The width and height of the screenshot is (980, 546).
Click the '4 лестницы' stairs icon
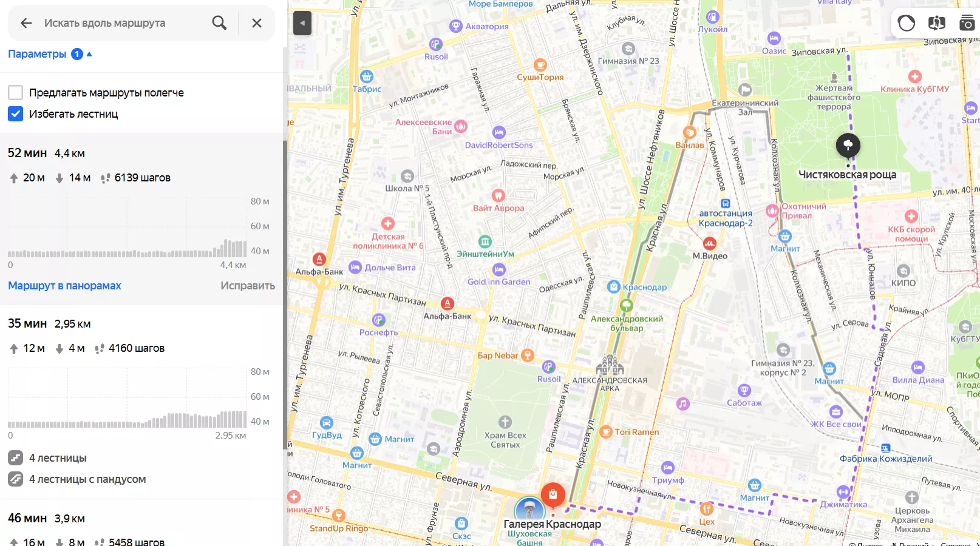pos(16,458)
